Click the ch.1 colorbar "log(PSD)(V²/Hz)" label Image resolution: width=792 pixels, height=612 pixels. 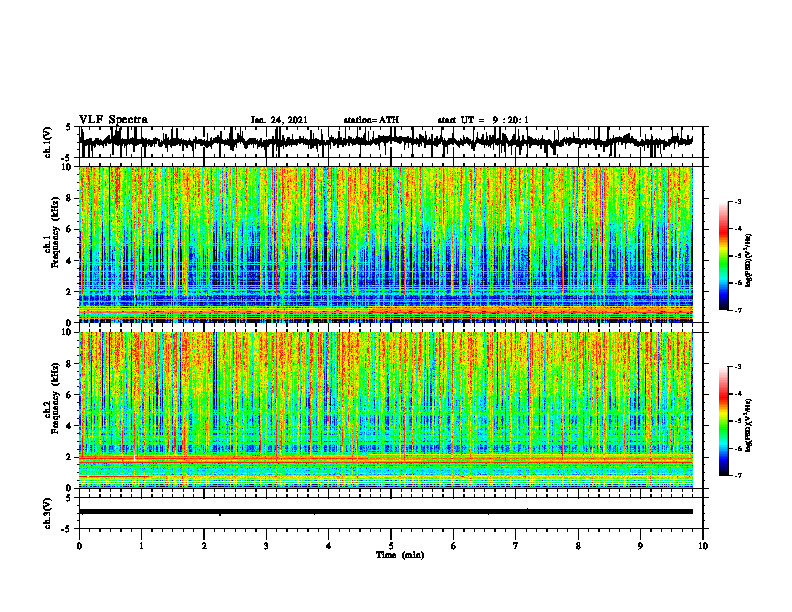tap(749, 261)
